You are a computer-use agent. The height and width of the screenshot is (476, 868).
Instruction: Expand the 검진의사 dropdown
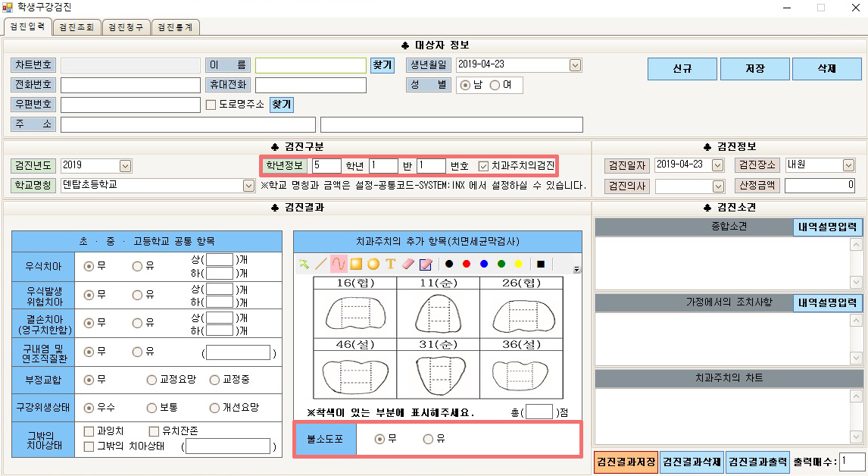pos(718,186)
